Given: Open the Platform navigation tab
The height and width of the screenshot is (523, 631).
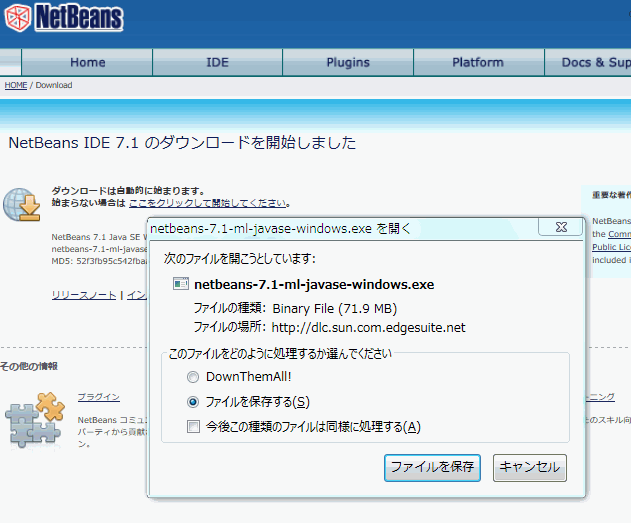Looking at the screenshot, I should point(478,62).
